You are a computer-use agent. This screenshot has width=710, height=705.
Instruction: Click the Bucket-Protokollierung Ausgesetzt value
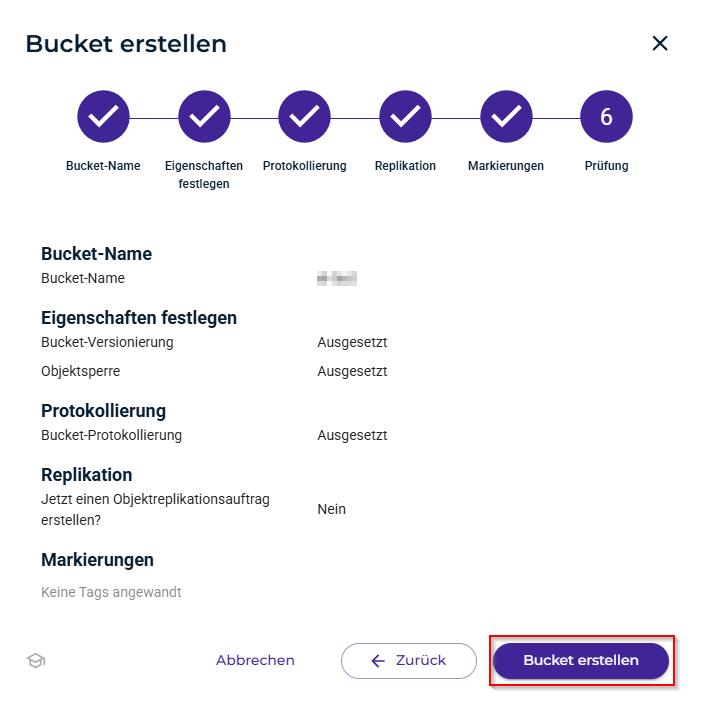coord(352,435)
